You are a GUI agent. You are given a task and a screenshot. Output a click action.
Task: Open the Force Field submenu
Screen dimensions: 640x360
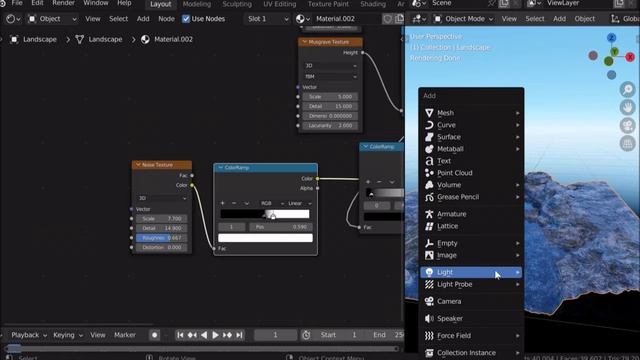tap(471, 336)
